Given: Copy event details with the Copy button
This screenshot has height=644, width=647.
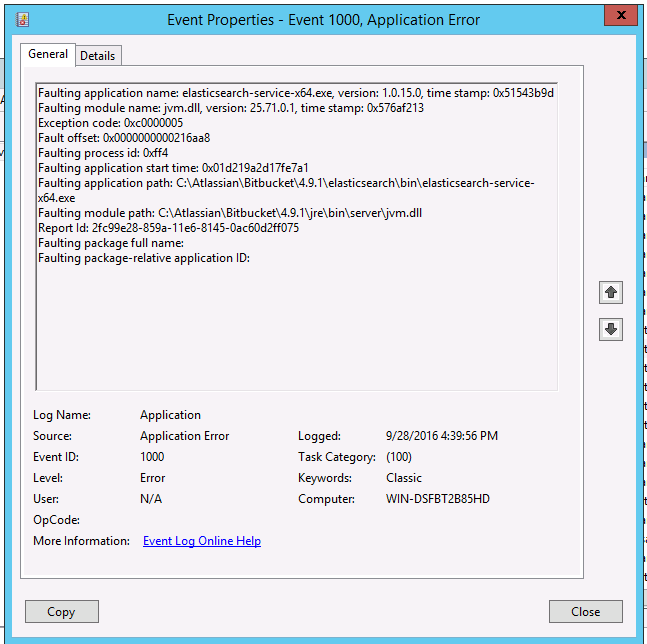Looking at the screenshot, I should [x=62, y=611].
